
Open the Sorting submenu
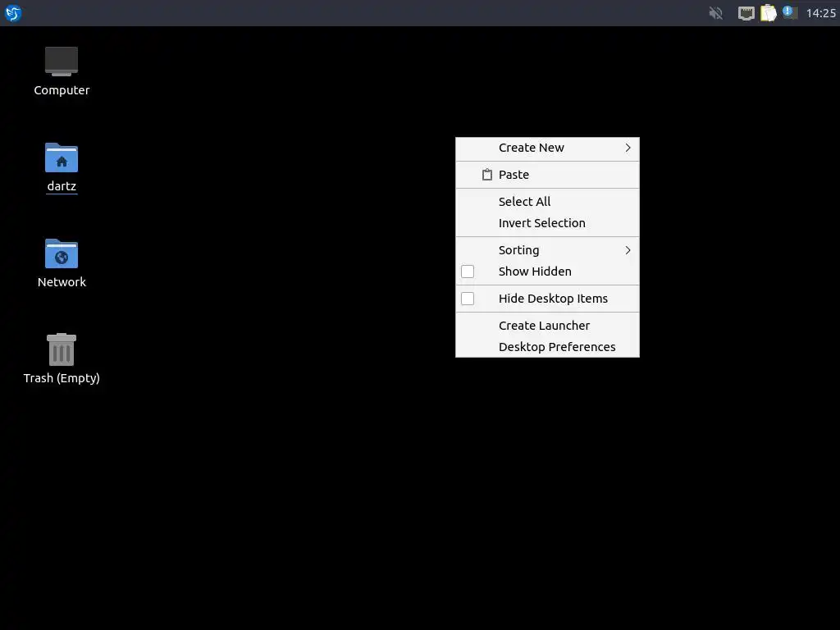(547, 250)
